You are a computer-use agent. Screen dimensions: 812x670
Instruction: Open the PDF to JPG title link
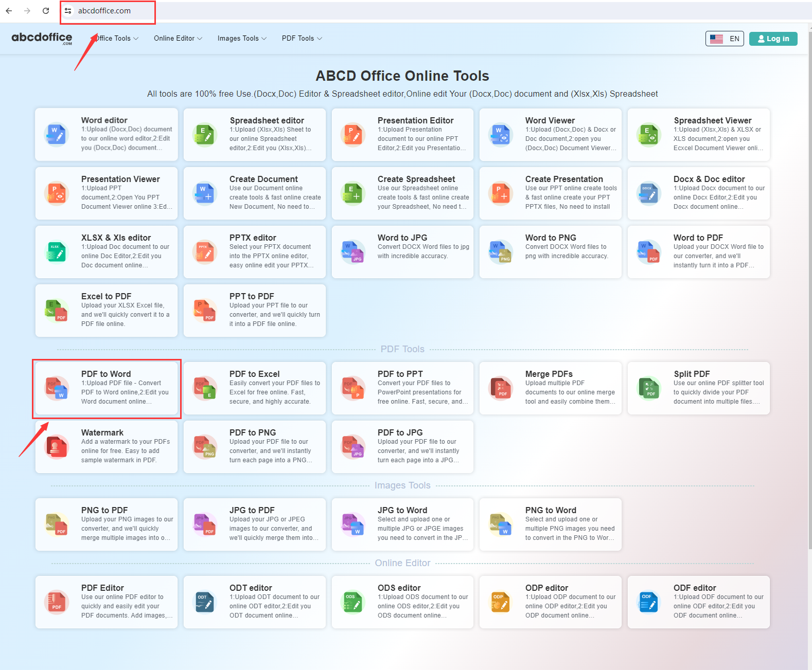pos(400,432)
